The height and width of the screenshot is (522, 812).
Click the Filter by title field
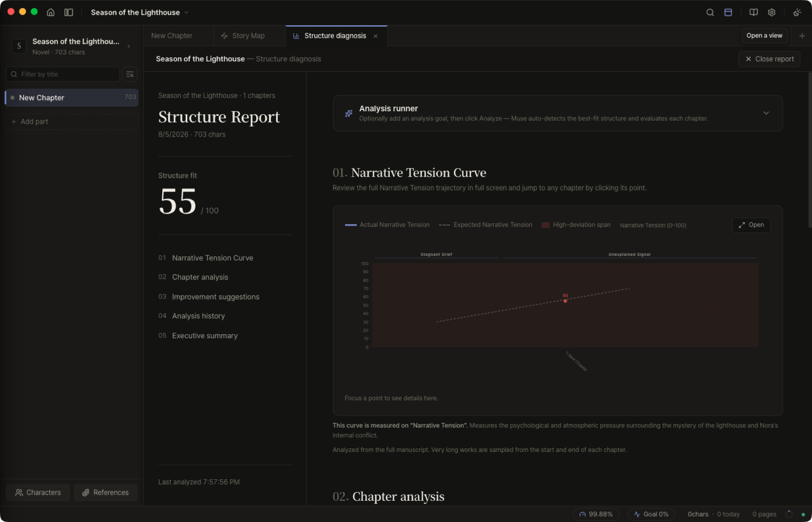tap(63, 74)
